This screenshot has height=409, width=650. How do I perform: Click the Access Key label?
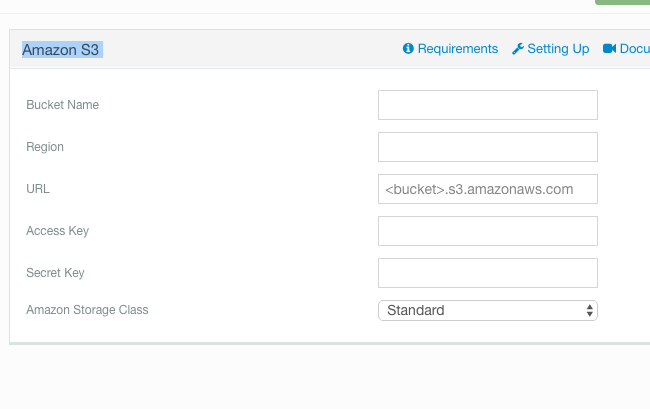(x=58, y=231)
